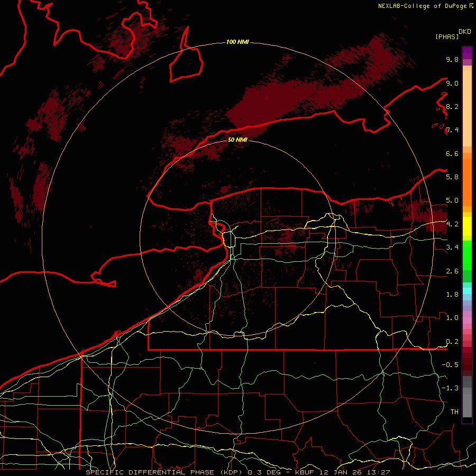
Task: Click the 5.8 value on the color scale
Action: click(x=452, y=177)
